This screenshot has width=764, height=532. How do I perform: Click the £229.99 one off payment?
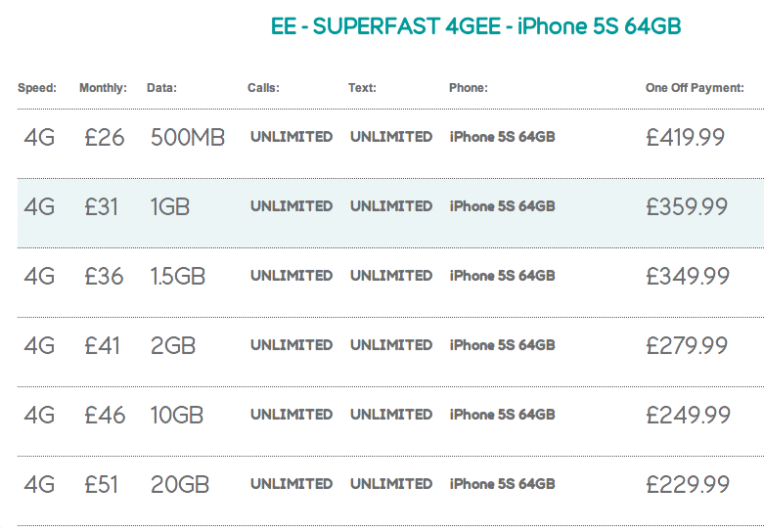click(x=688, y=484)
